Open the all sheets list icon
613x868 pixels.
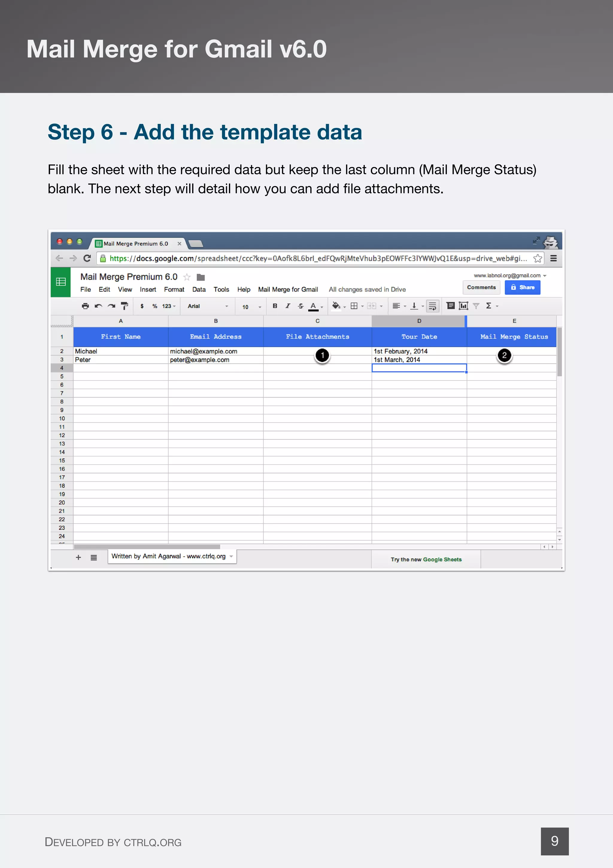coord(94,558)
